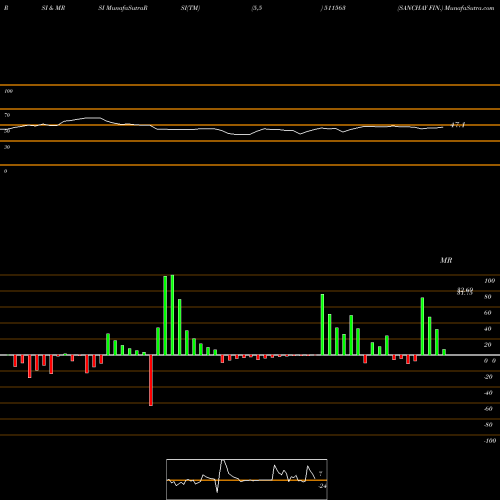Click the 40 label on MR right axis
The image size is (500, 500).
pyautogui.click(x=488, y=329)
